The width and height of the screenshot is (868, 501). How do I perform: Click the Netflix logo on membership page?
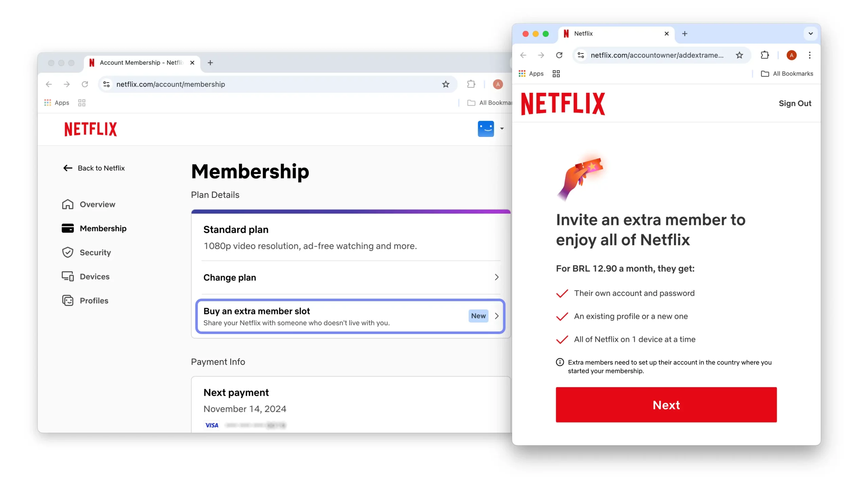coord(91,129)
